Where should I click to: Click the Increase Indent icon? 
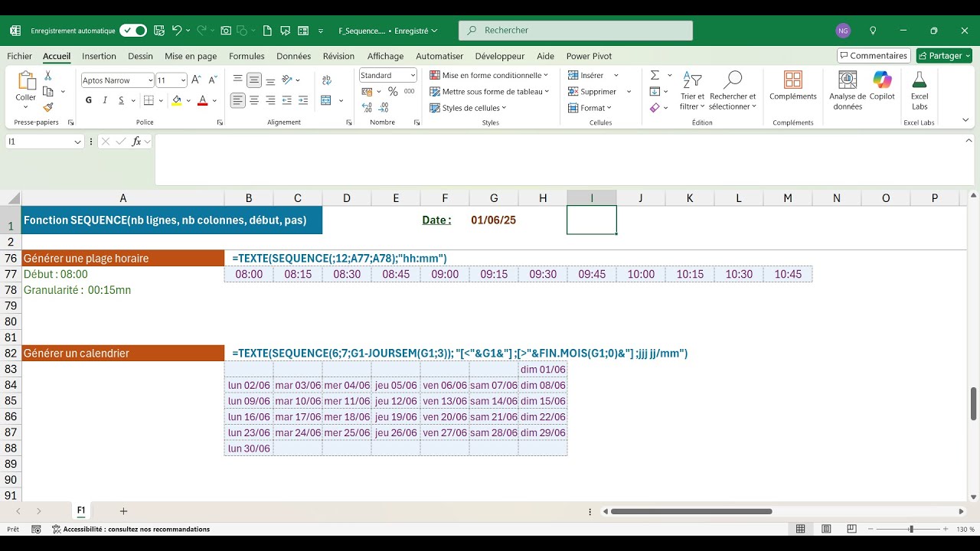pos(303,100)
